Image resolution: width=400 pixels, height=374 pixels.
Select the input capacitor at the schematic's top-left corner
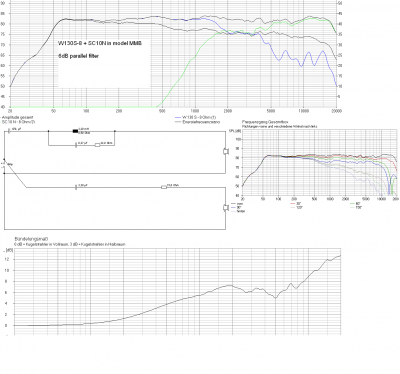8,131
